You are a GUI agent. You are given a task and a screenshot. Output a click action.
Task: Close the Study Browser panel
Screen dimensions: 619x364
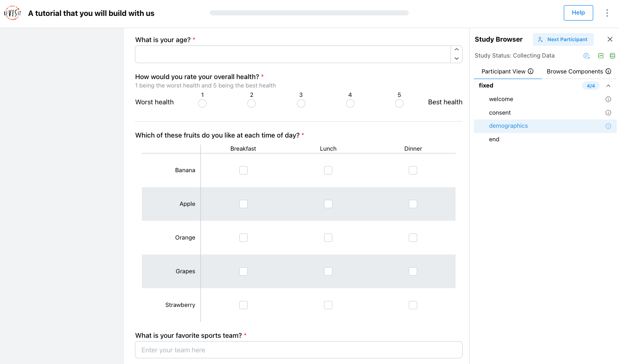[x=610, y=39]
